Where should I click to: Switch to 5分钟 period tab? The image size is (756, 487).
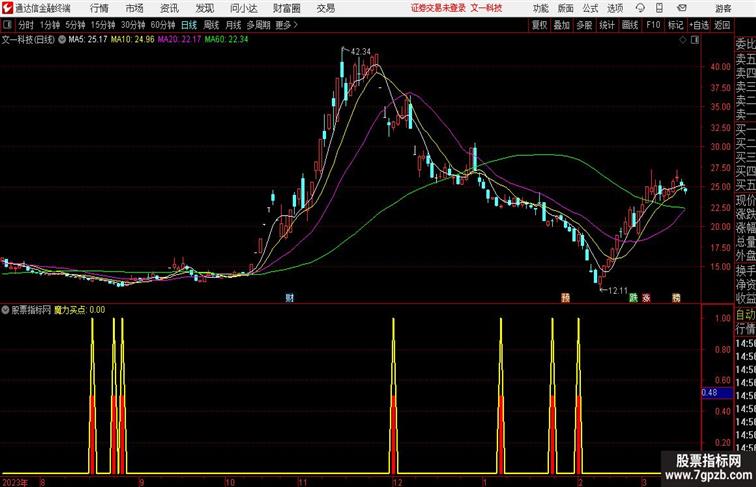[75, 25]
